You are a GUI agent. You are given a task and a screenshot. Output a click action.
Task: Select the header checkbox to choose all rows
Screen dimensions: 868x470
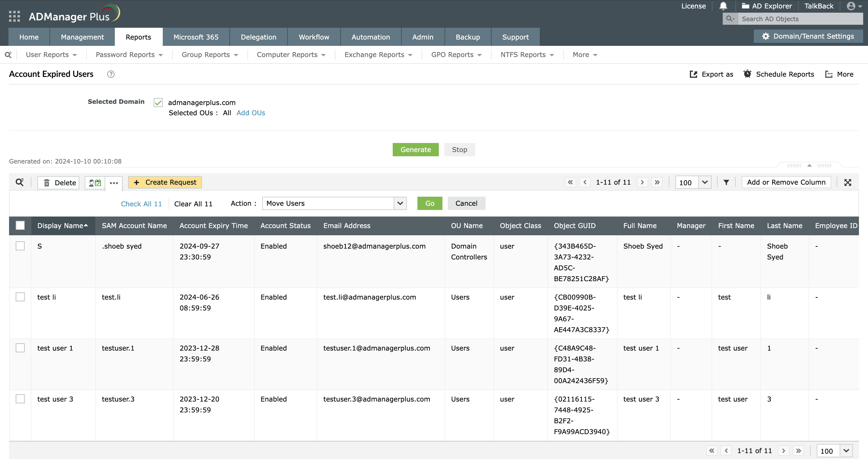(x=20, y=225)
